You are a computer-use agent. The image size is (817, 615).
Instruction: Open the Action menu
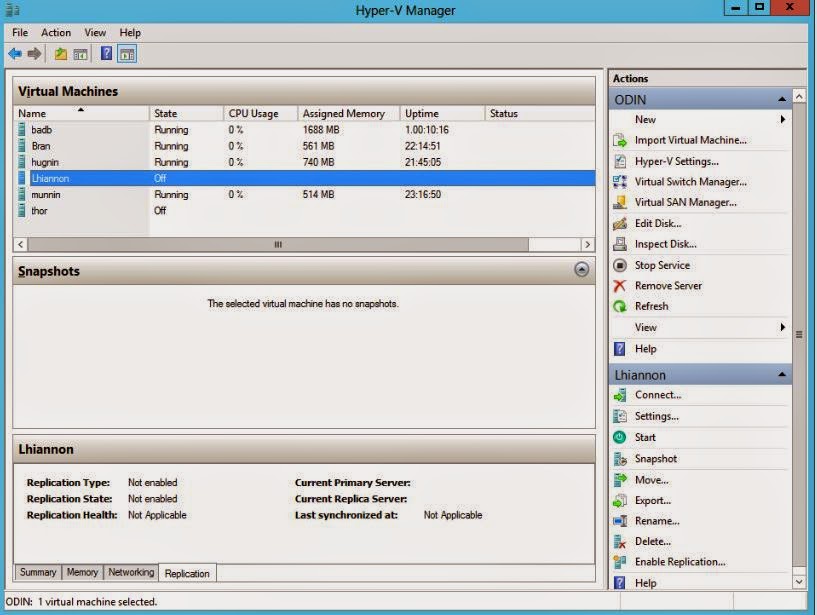56,32
